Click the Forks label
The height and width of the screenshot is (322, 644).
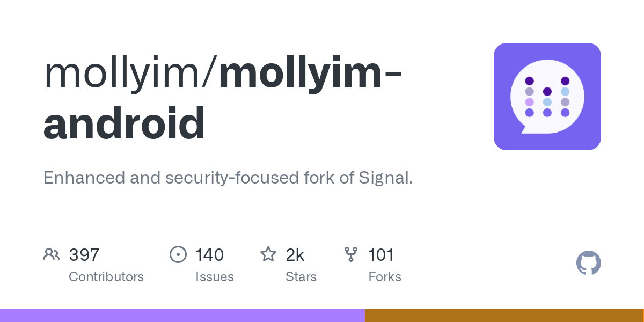pos(385,277)
